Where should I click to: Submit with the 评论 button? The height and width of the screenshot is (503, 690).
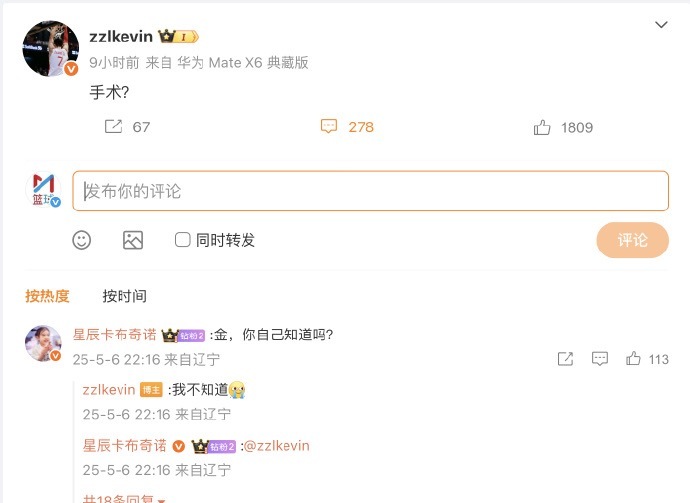(x=632, y=240)
